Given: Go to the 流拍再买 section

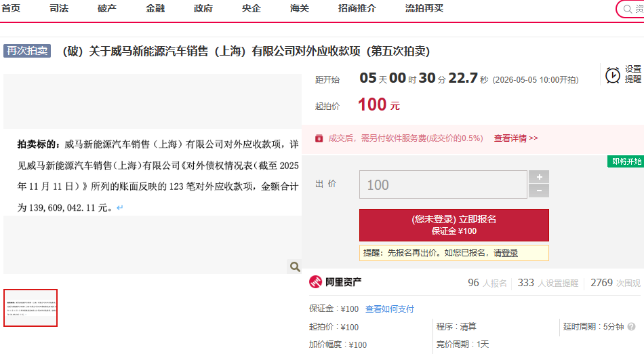Looking at the screenshot, I should pos(424,9).
